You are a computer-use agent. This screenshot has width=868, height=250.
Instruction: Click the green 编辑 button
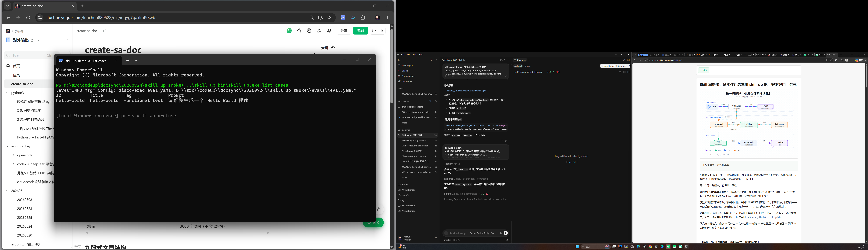click(x=361, y=31)
